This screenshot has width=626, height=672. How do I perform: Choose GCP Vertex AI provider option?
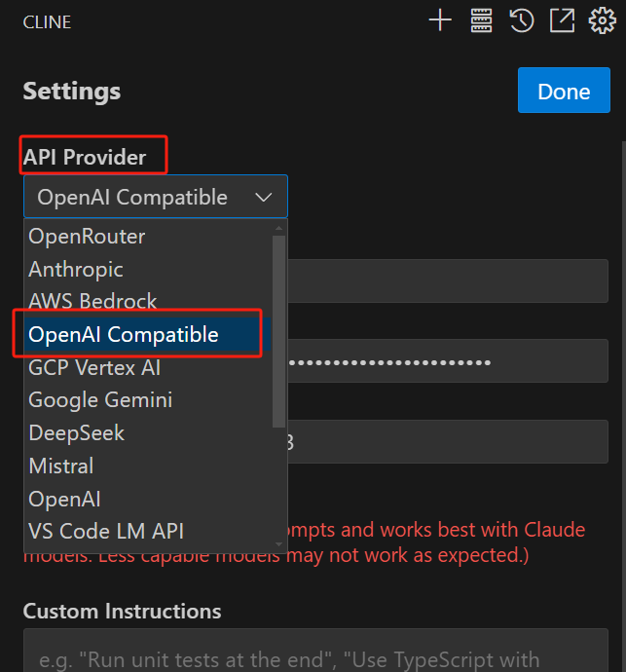(94, 368)
